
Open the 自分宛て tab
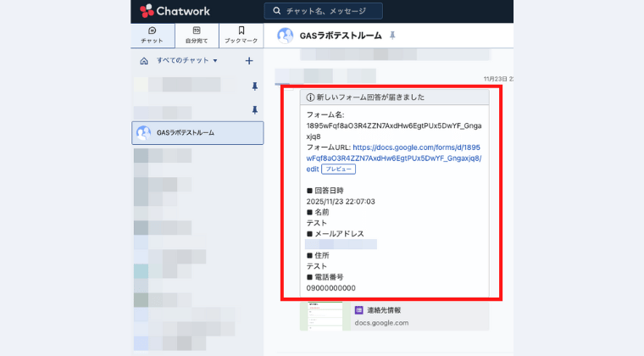point(197,36)
